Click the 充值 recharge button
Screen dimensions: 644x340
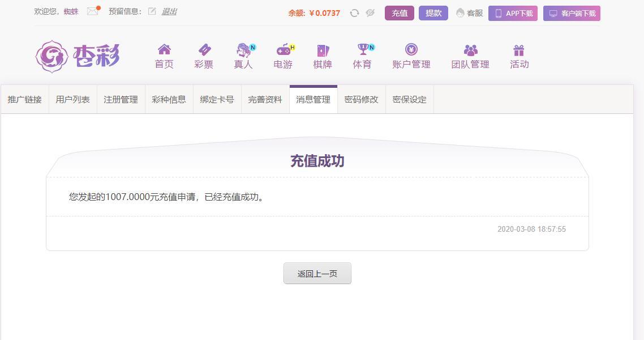click(400, 13)
